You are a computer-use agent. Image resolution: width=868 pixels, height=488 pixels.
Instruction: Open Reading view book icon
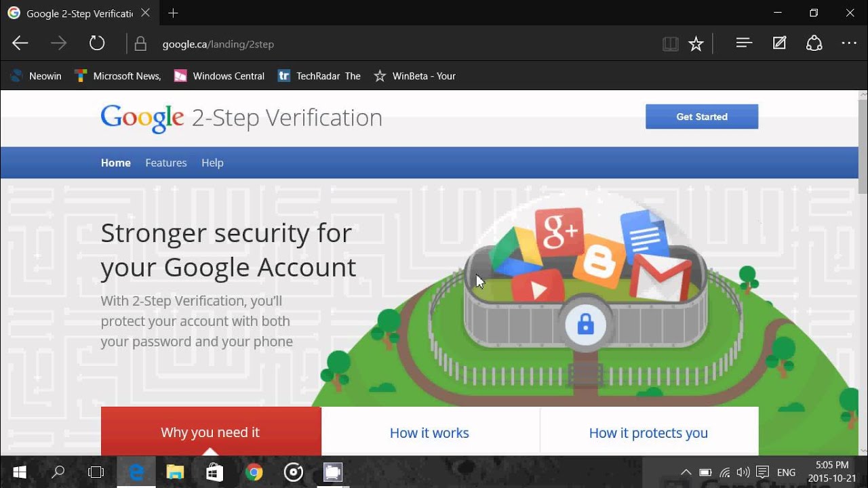point(670,44)
